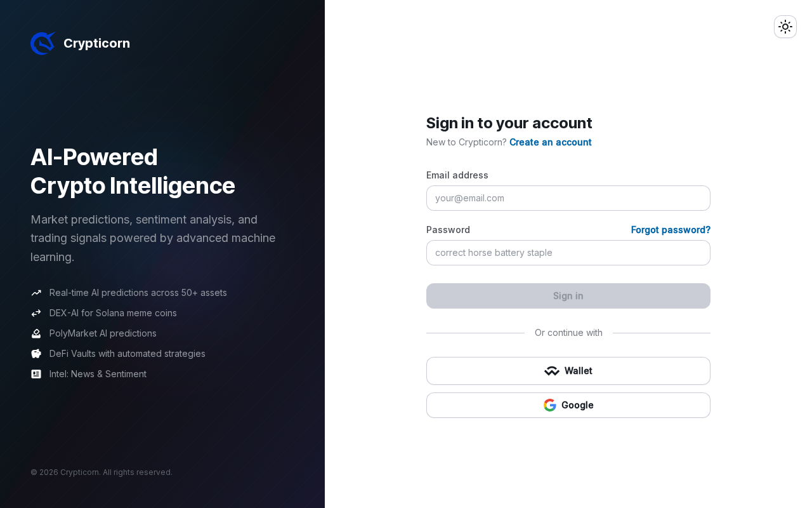Viewport: 812px width, 508px height.
Task: Toggle the light/dark theme sun button
Action: pos(785,27)
